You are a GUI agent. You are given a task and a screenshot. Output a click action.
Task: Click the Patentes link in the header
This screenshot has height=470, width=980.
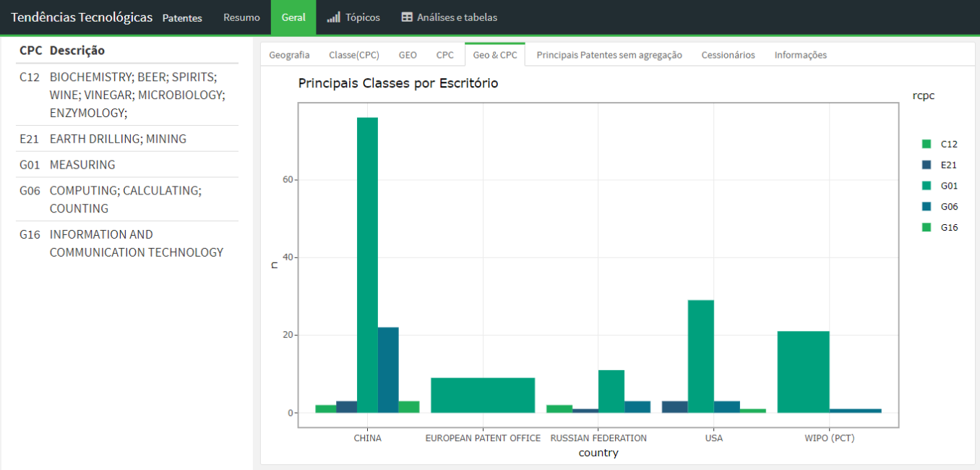(182, 18)
